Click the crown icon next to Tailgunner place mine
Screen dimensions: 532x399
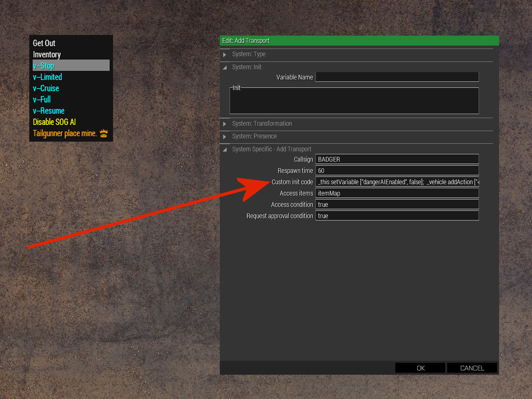coord(103,133)
